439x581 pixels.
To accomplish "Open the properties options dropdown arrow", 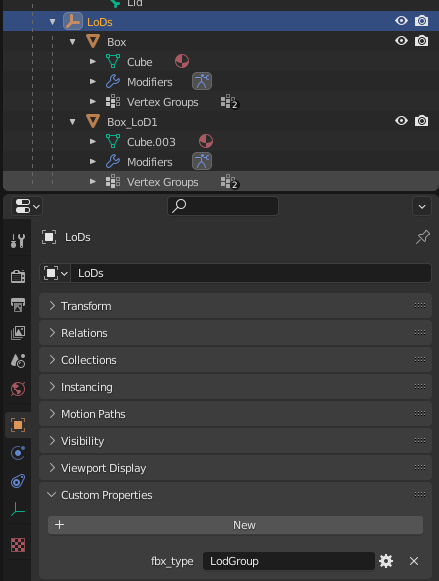I will [x=422, y=206].
